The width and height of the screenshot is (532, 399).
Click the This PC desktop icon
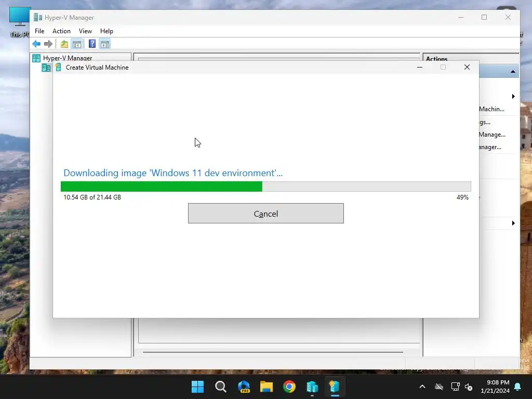19,22
